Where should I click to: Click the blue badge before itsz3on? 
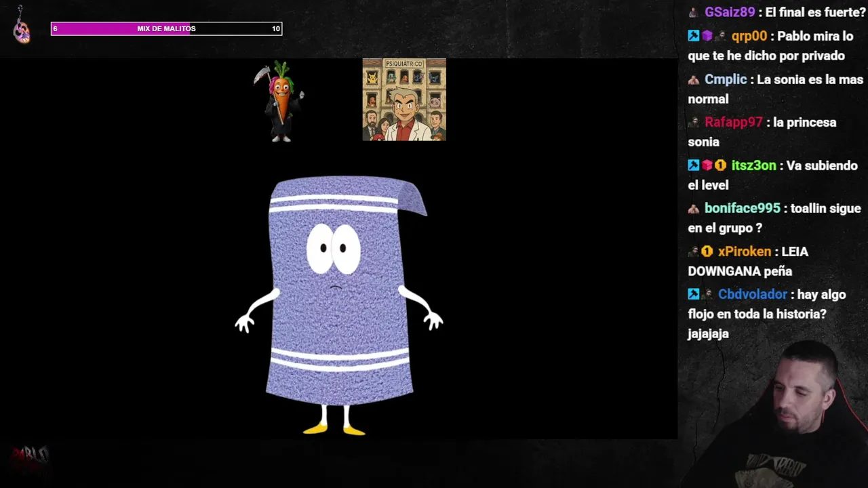click(693, 165)
